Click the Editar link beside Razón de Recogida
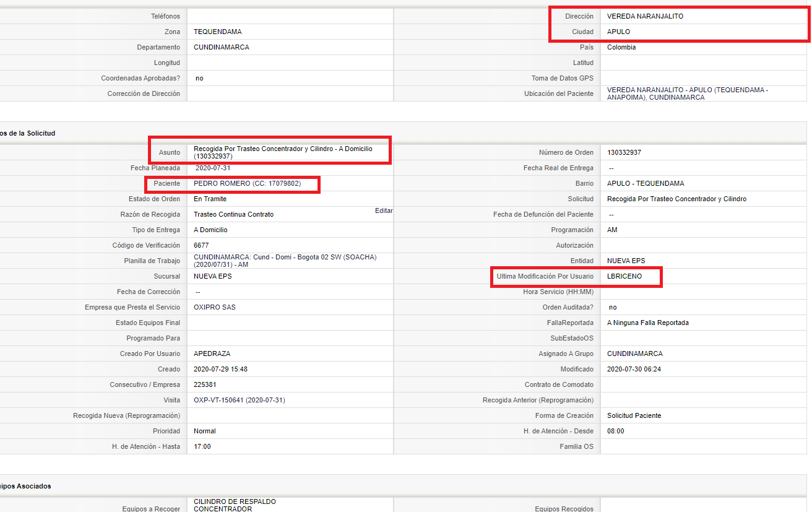812x512 pixels. (384, 210)
